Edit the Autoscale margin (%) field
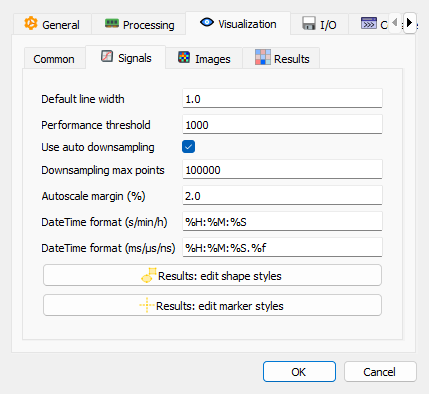 coord(282,196)
